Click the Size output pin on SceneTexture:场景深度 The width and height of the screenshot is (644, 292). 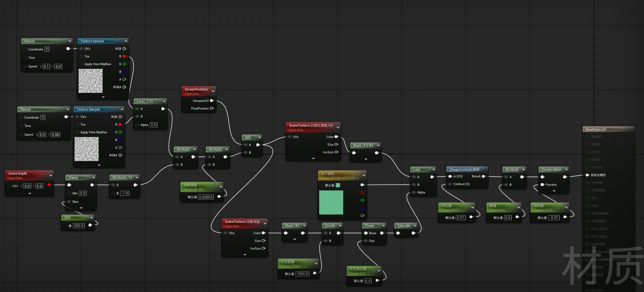tap(263, 241)
